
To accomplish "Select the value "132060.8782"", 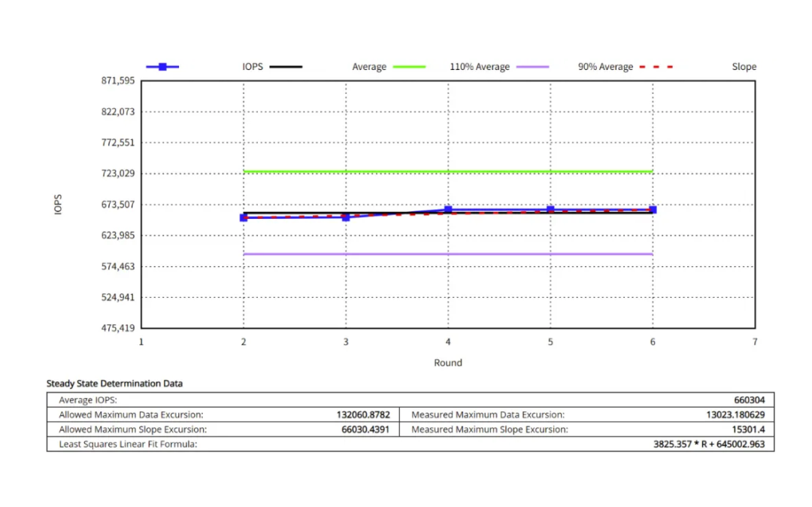I will coord(363,414).
